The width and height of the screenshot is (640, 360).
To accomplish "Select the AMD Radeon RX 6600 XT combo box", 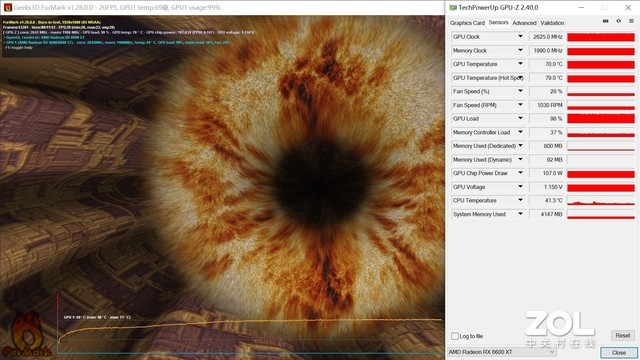I will [x=502, y=352].
